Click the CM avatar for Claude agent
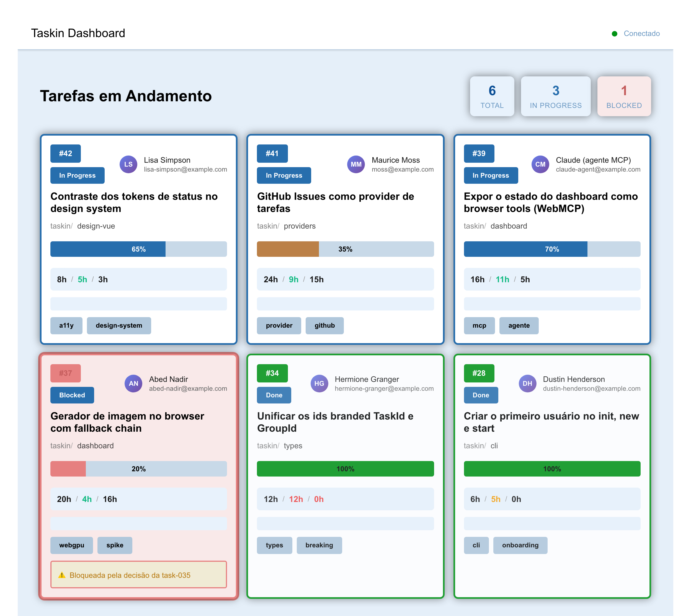This screenshot has width=691, height=616. [540, 164]
